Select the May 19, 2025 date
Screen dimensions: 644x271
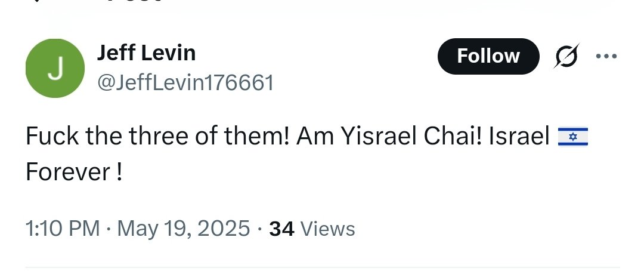182,229
